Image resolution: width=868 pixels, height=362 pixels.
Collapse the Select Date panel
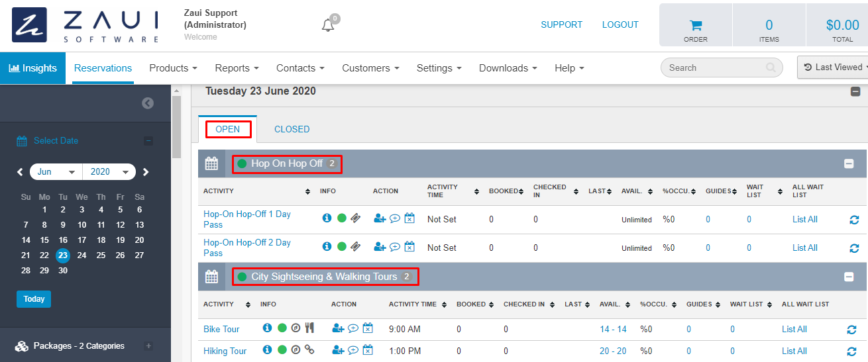[148, 140]
